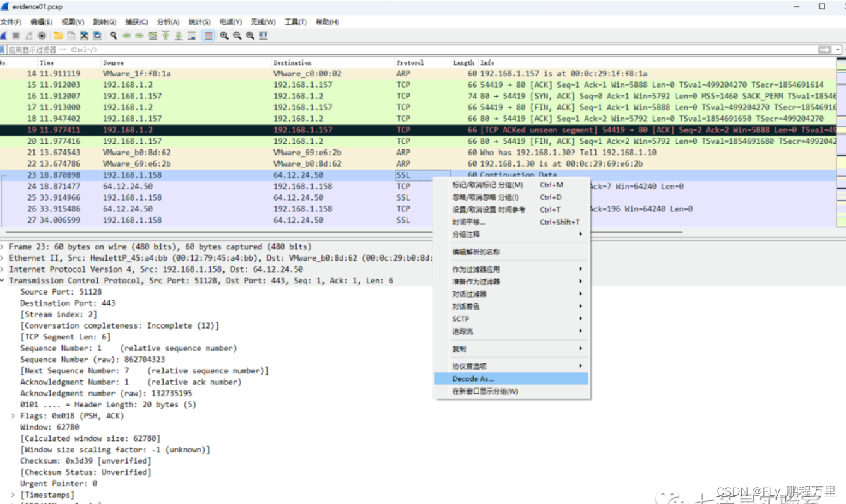Screen dimensions: 846x504
Task: Go back in packet history with the left arrow
Action: [127, 36]
